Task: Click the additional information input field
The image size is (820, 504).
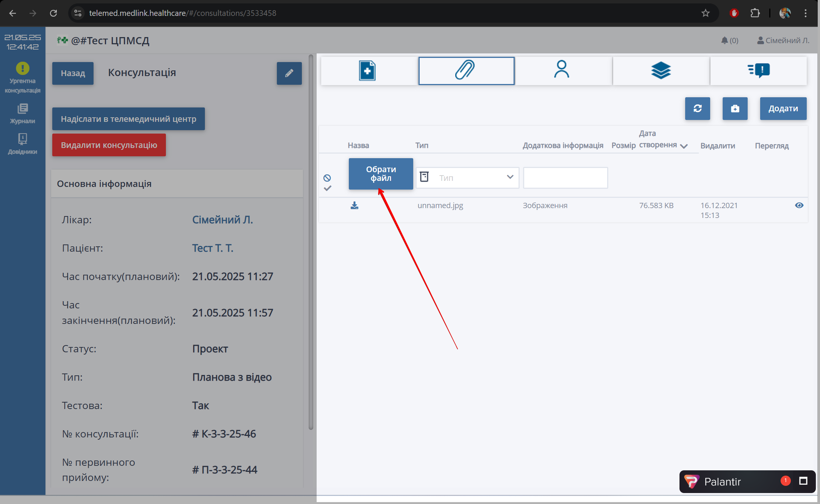Action: pos(565,178)
